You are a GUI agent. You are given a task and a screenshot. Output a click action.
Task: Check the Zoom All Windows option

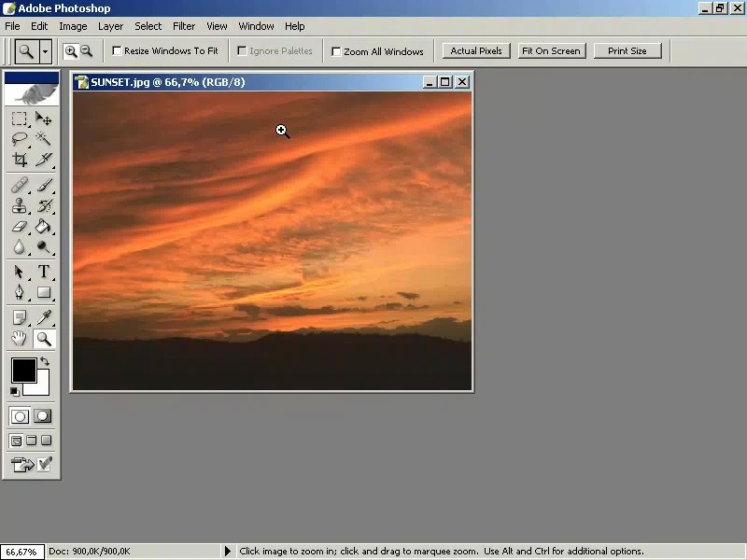pyautogui.click(x=336, y=51)
